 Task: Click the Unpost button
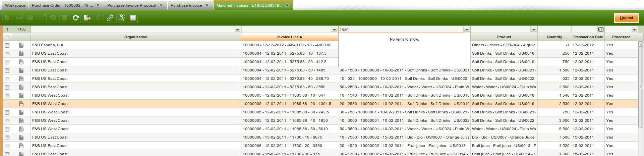coord(626,18)
